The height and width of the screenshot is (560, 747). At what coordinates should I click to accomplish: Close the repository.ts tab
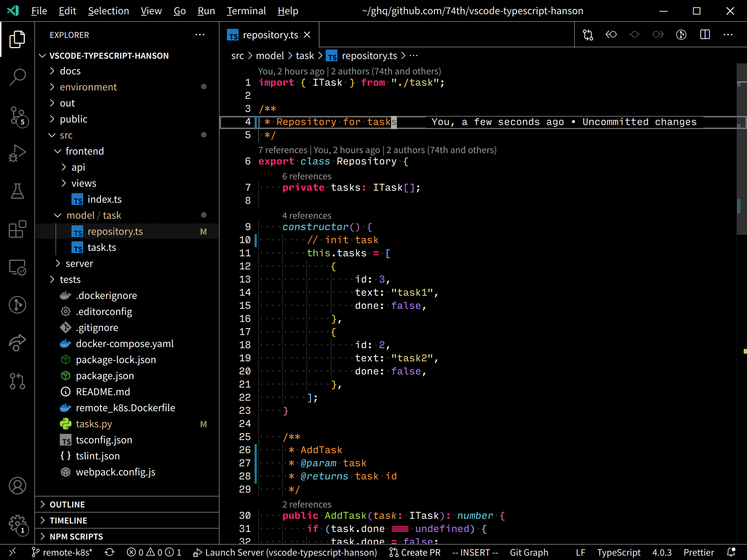click(307, 35)
